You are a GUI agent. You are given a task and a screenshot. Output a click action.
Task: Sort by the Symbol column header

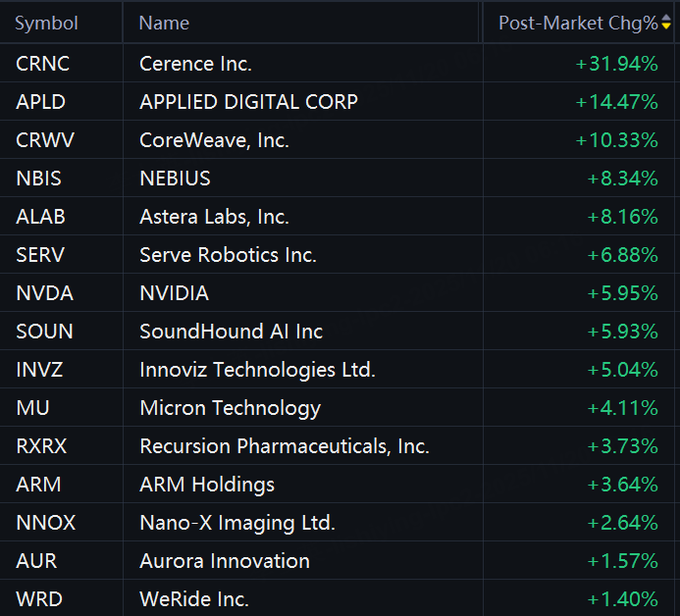click(x=47, y=23)
